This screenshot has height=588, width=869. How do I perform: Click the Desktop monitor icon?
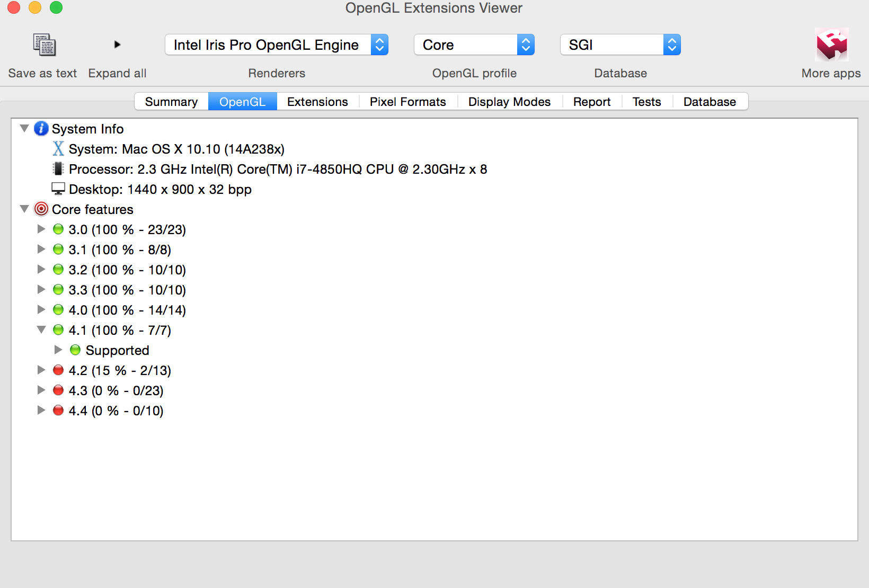[x=58, y=189]
